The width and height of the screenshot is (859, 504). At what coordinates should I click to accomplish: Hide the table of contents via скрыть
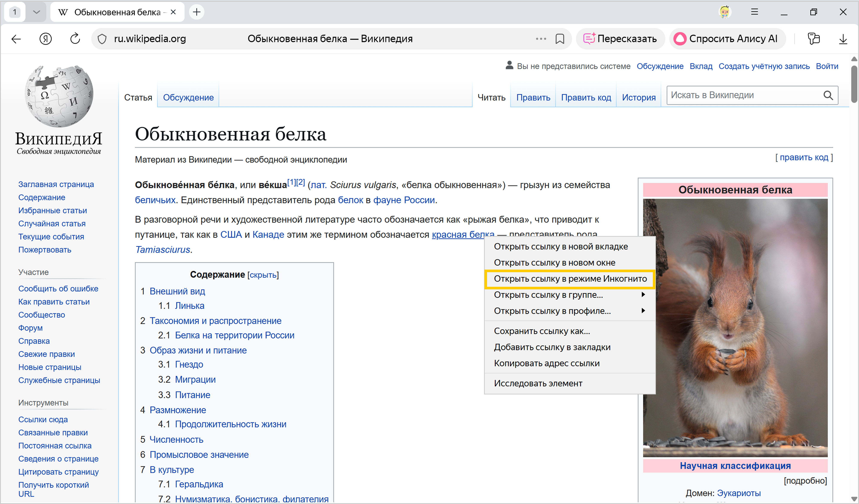(263, 275)
